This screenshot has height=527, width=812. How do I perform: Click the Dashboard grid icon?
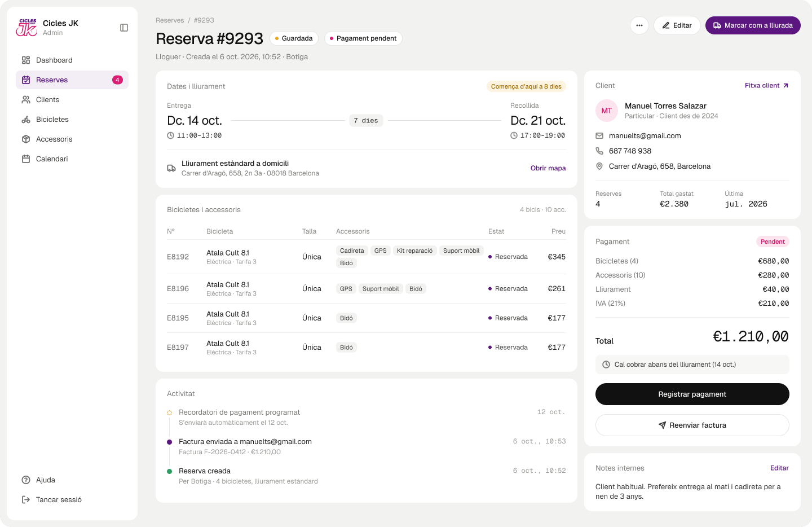[x=26, y=60]
